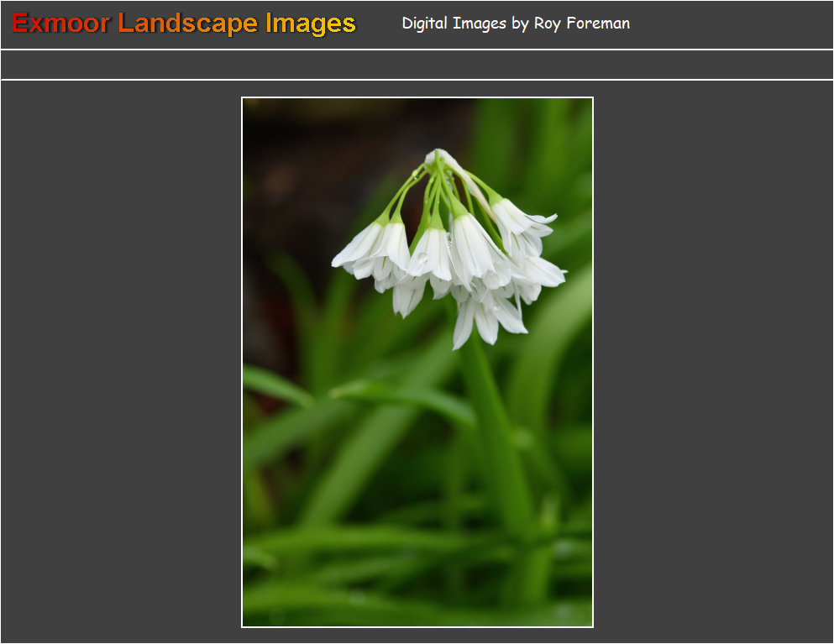834x644 pixels.
Task: Click the white flower cluster in the photo
Action: pyautogui.click(x=449, y=252)
